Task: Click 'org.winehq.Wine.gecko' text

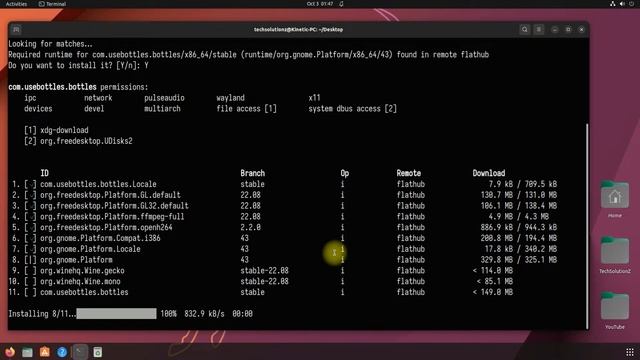Action: click(82, 271)
